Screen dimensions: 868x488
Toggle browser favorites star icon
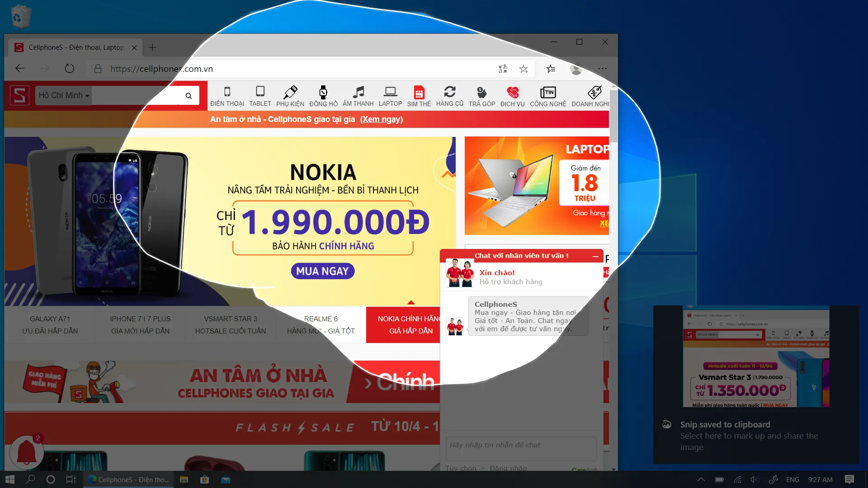point(524,69)
